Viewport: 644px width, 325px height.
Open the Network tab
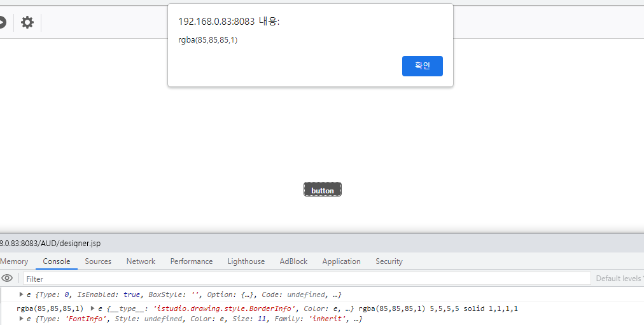141,261
